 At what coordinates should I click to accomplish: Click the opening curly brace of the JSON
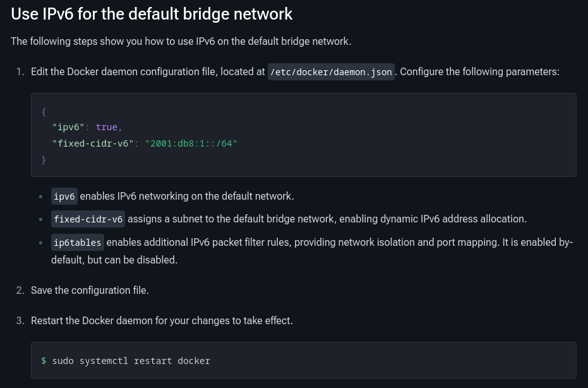(44, 111)
